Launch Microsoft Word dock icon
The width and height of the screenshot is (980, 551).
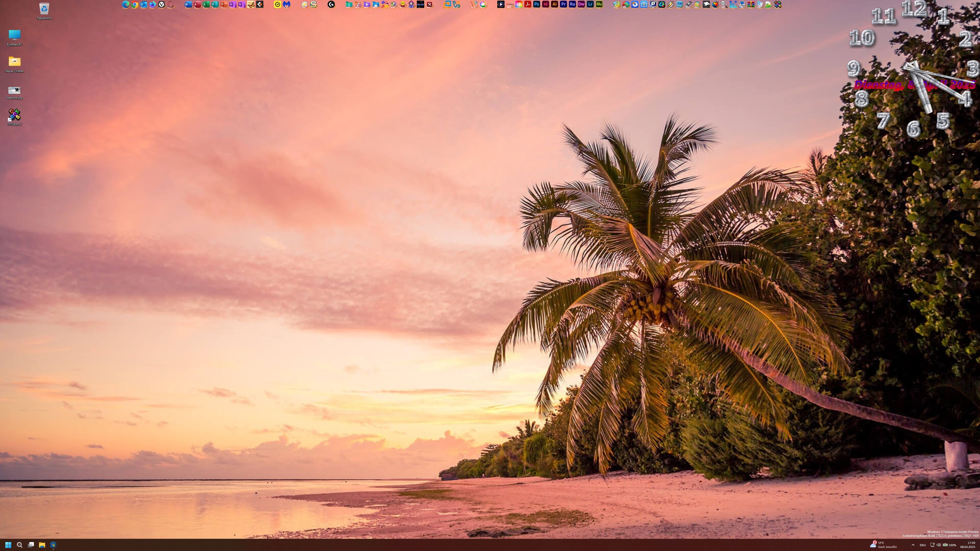[x=188, y=5]
